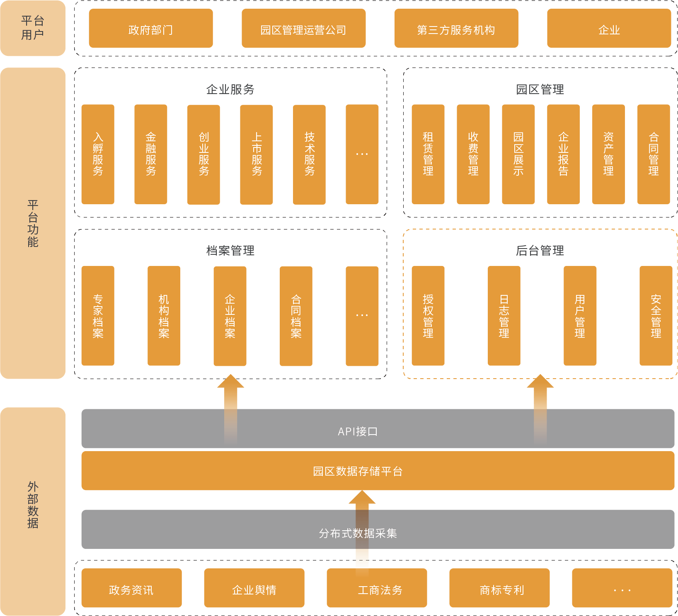This screenshot has width=678, height=616.
Task: Select the 企业舆情 data source box
Action: (x=254, y=588)
